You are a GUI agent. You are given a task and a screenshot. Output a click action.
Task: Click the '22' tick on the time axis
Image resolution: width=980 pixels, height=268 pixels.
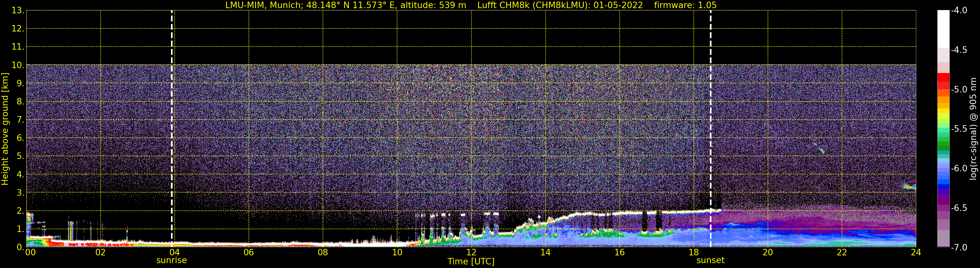(x=842, y=252)
